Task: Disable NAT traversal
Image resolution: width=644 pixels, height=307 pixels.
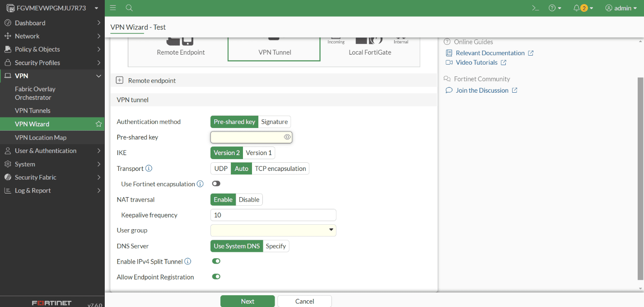Action: point(249,199)
